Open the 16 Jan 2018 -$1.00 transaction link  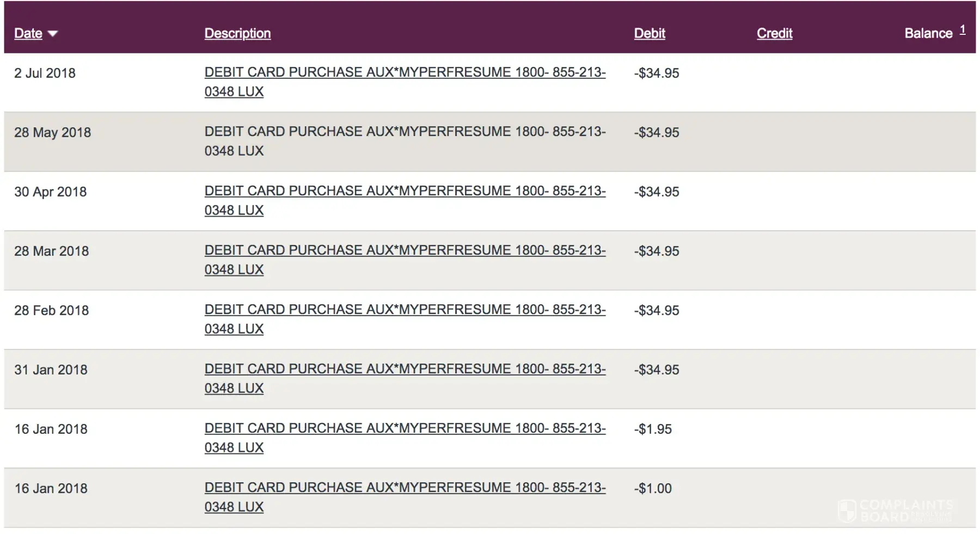click(405, 488)
